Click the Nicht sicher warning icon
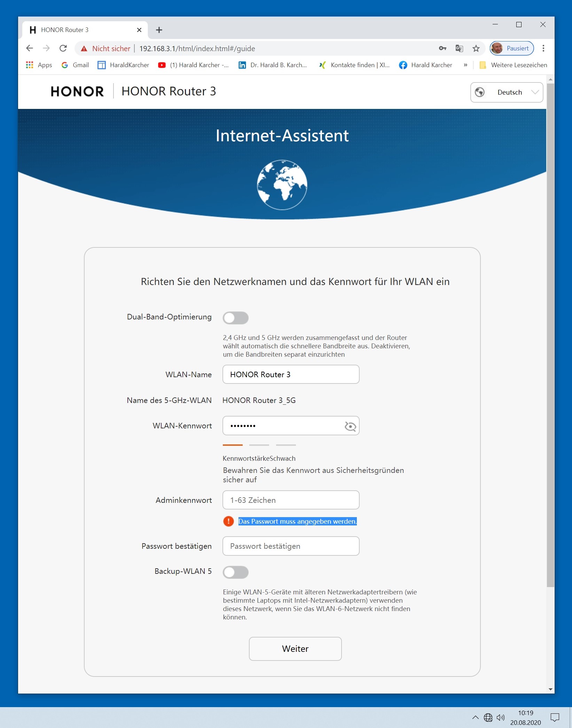 84,48
